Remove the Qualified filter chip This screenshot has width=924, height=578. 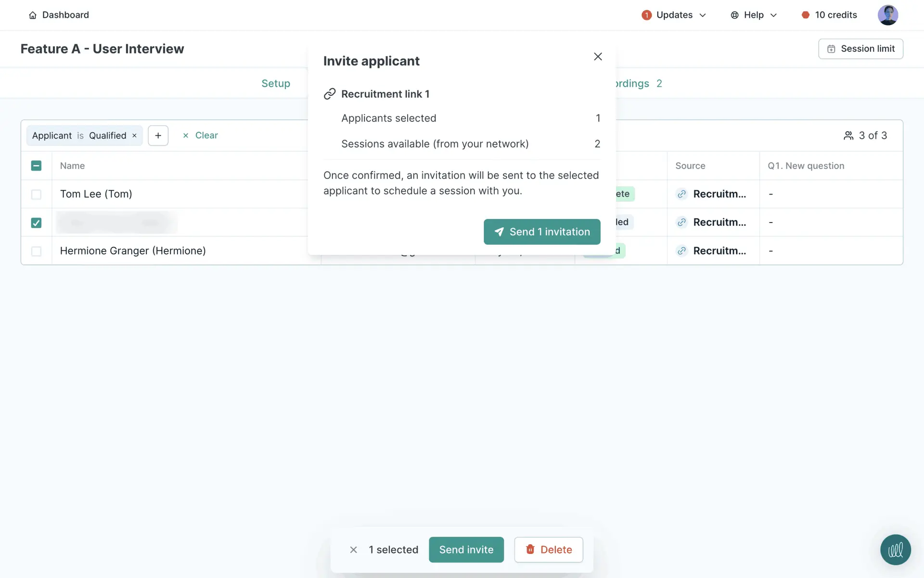click(x=135, y=136)
